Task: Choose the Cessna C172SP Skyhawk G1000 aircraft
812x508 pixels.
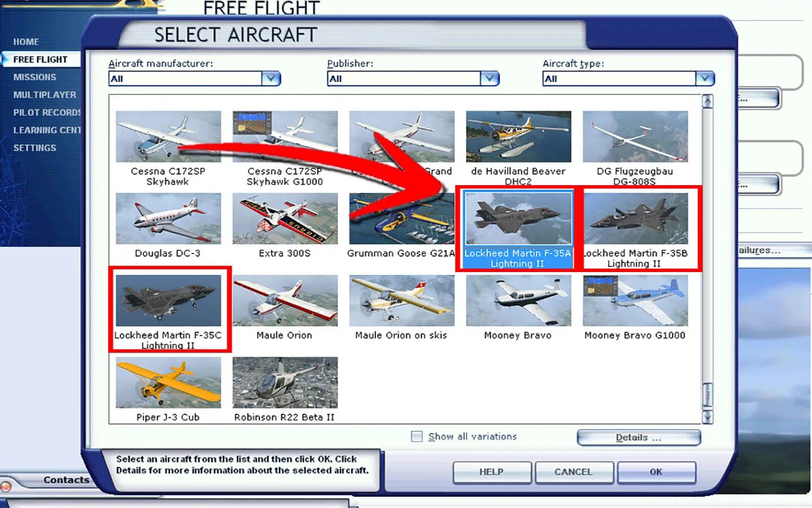Action: 285,137
